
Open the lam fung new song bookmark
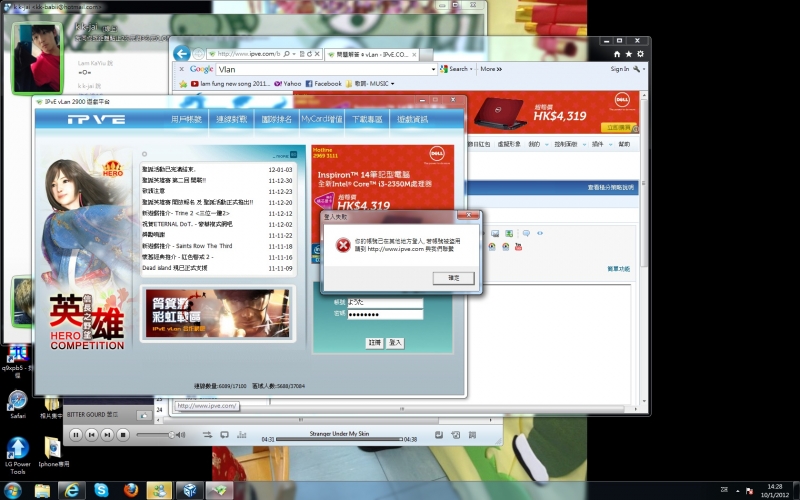point(231,84)
